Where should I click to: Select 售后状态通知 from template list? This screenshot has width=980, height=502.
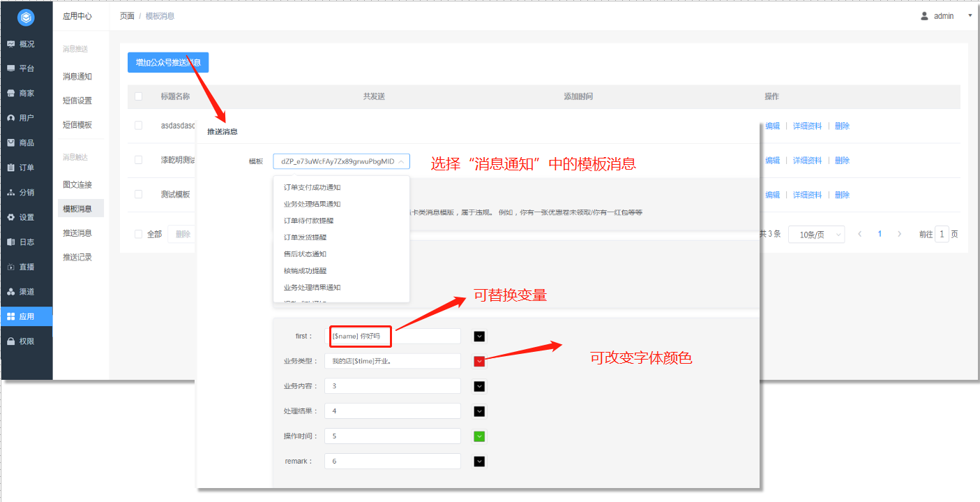pos(305,254)
